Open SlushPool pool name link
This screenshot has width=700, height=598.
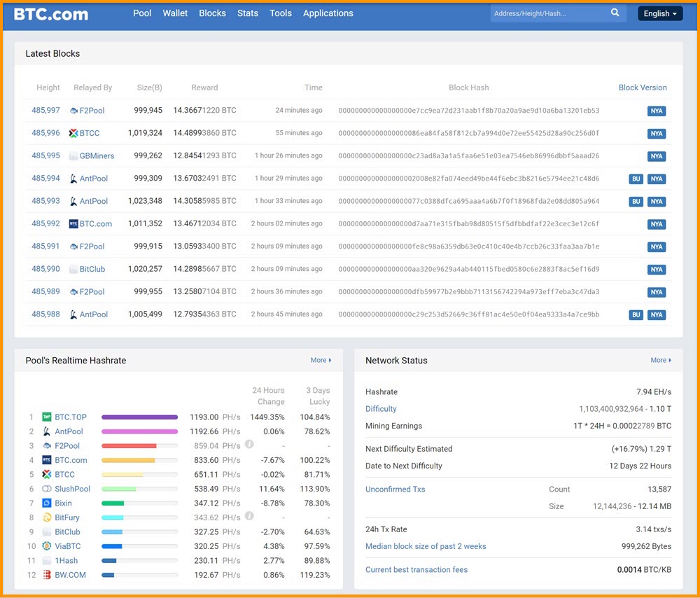[72, 489]
